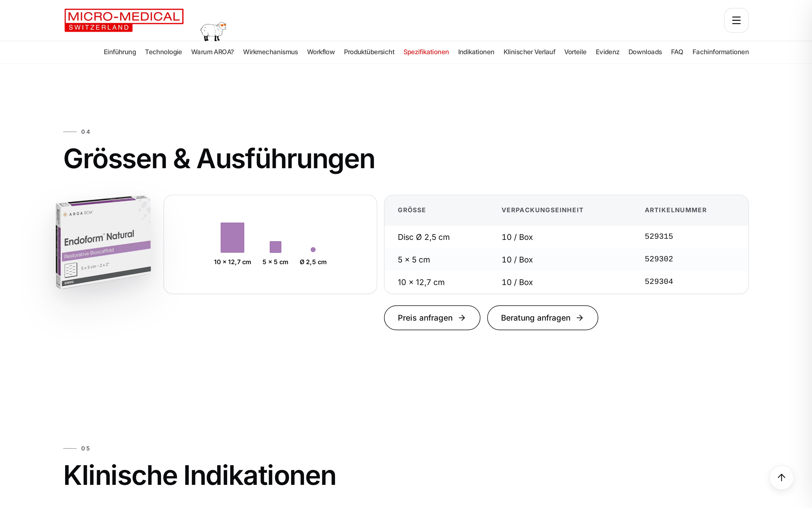Open the Downloads nav item
The height and width of the screenshot is (508, 812).
coord(645,52)
